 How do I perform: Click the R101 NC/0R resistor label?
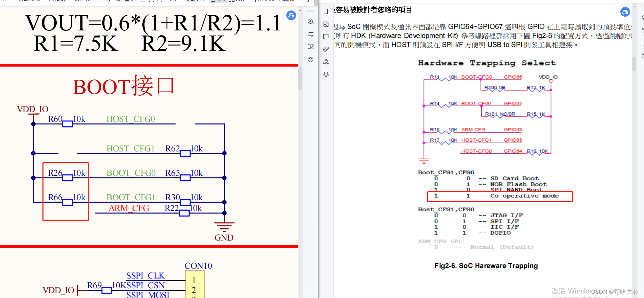pos(500,114)
